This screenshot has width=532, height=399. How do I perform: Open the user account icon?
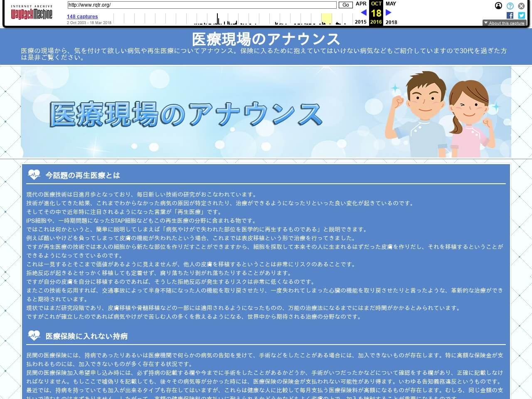point(498,6)
